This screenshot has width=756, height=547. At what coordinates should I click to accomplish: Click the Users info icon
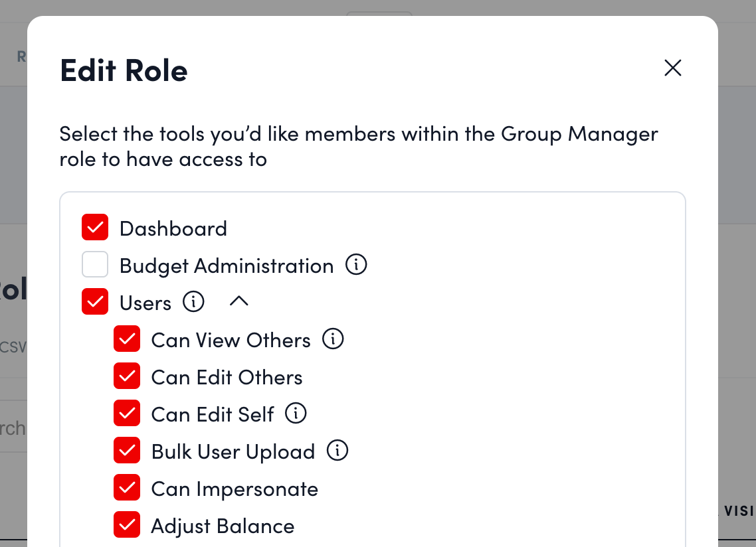pyautogui.click(x=193, y=302)
